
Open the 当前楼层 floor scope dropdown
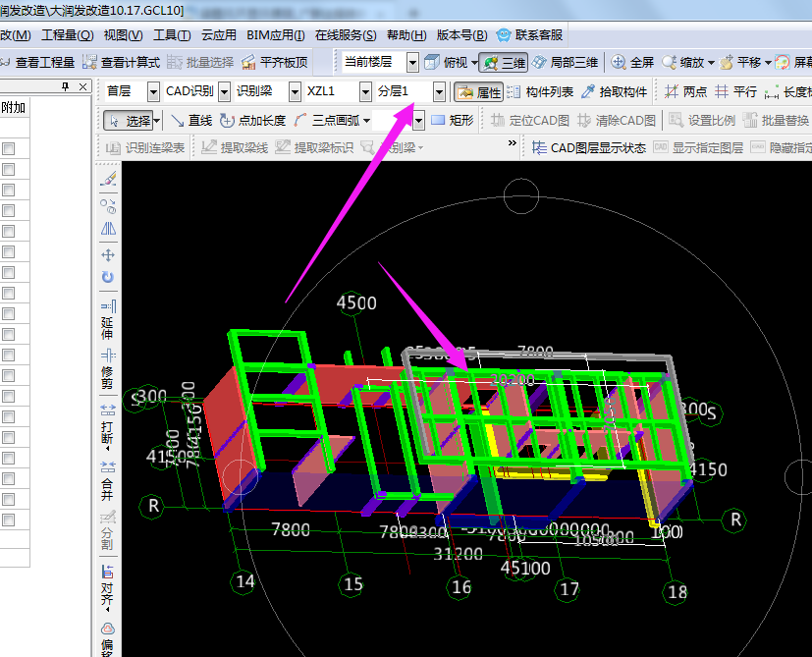point(412,63)
